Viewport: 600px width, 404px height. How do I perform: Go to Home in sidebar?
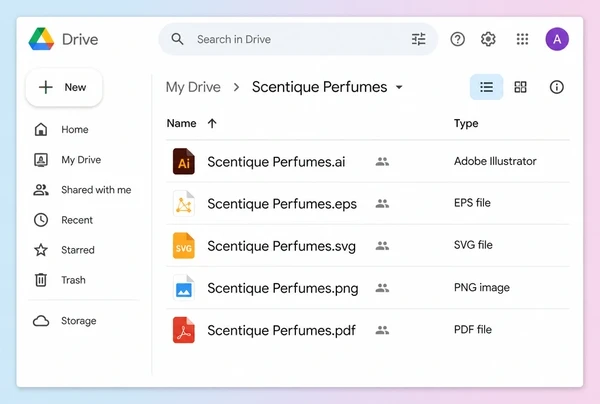click(x=61, y=130)
